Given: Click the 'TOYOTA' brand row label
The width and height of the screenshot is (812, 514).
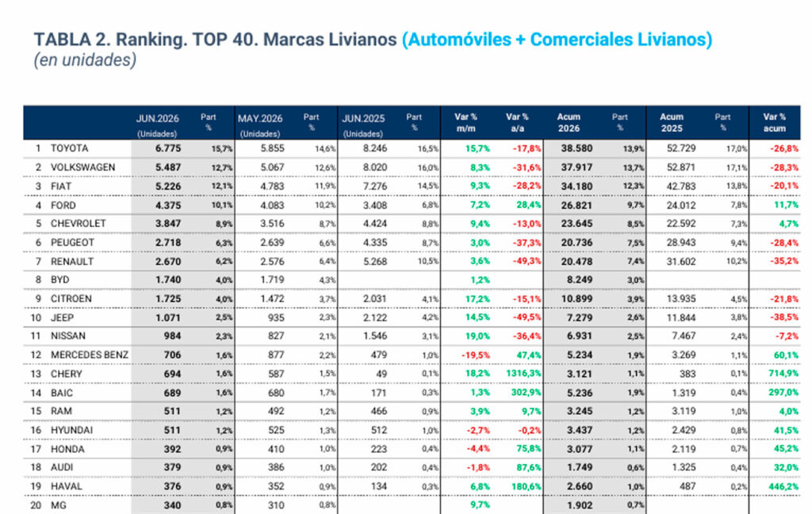Looking at the screenshot, I should tap(70, 148).
